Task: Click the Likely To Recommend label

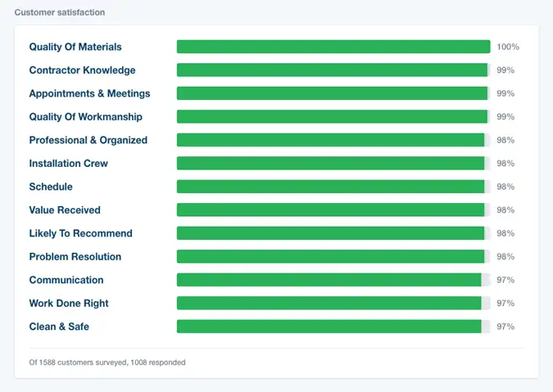Action: [80, 233]
